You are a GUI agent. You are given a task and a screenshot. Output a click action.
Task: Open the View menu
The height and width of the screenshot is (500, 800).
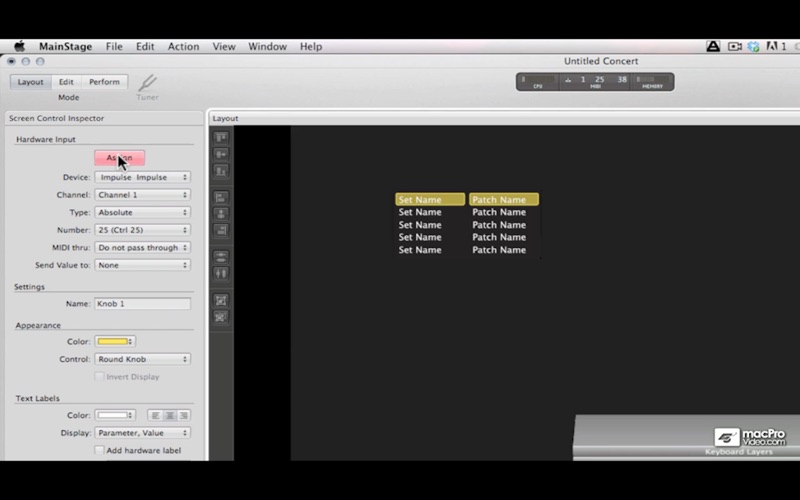point(223,46)
